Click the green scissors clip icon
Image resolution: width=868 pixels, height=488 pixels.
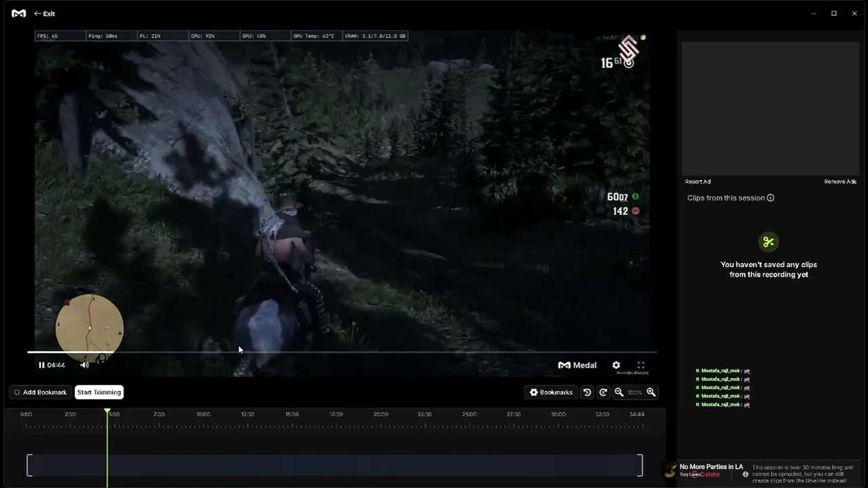click(x=768, y=242)
